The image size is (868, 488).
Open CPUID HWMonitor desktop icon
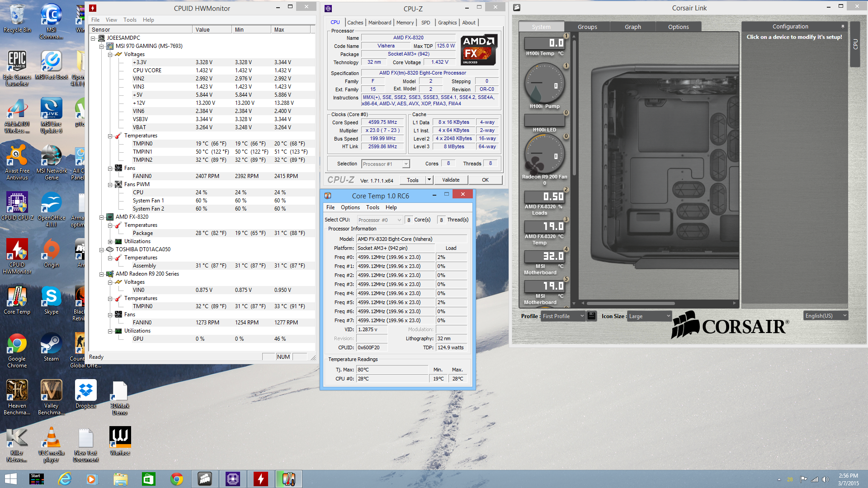point(17,256)
